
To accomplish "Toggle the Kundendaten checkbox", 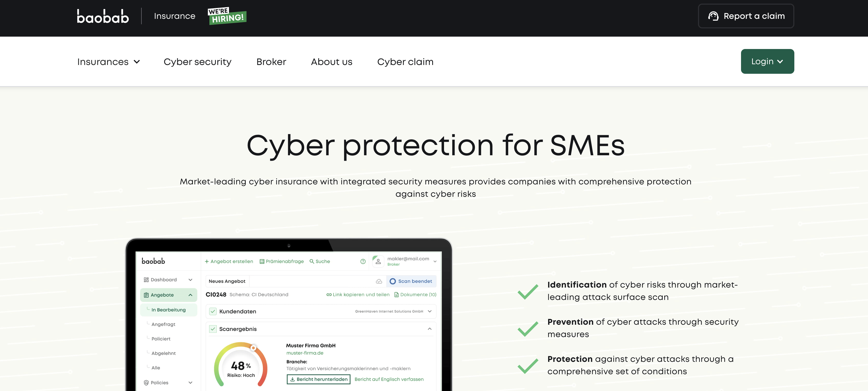I will click(213, 311).
